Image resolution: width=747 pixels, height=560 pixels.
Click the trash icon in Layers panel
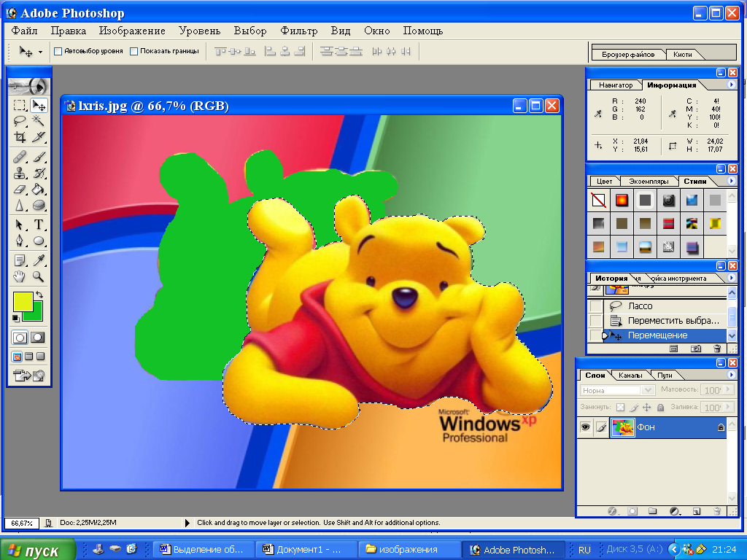717,511
